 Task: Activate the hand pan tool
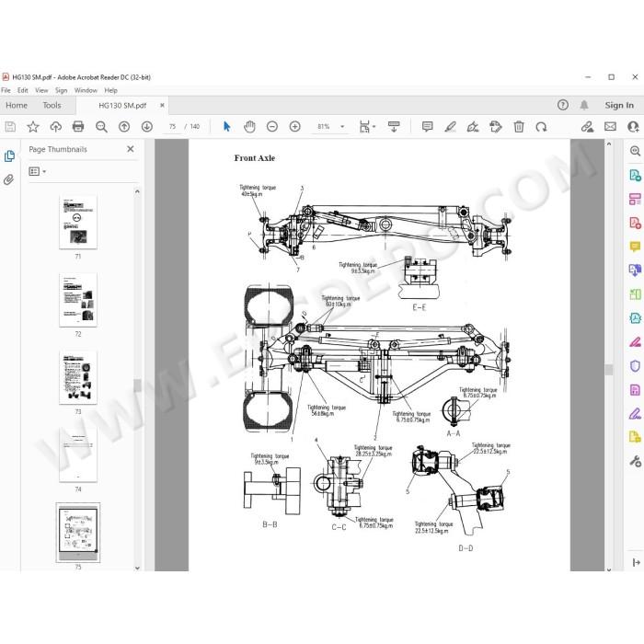(x=249, y=127)
